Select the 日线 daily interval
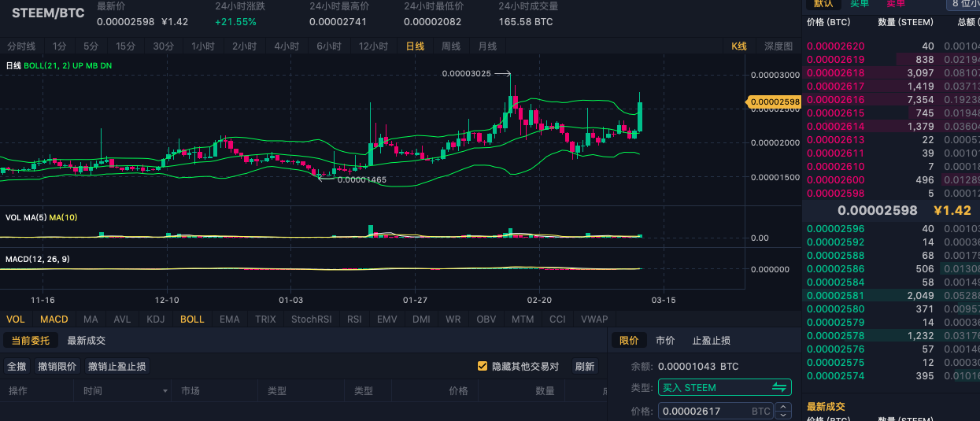This screenshot has width=980, height=421. [x=415, y=46]
